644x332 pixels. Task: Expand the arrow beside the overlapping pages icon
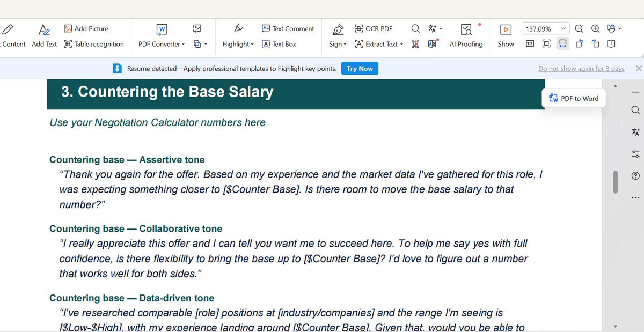(x=206, y=45)
